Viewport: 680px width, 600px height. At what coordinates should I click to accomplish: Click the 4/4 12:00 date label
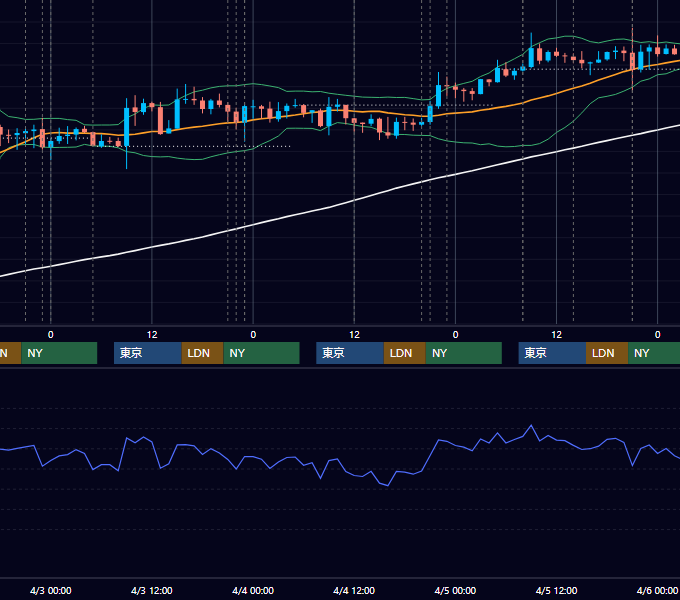click(x=354, y=590)
